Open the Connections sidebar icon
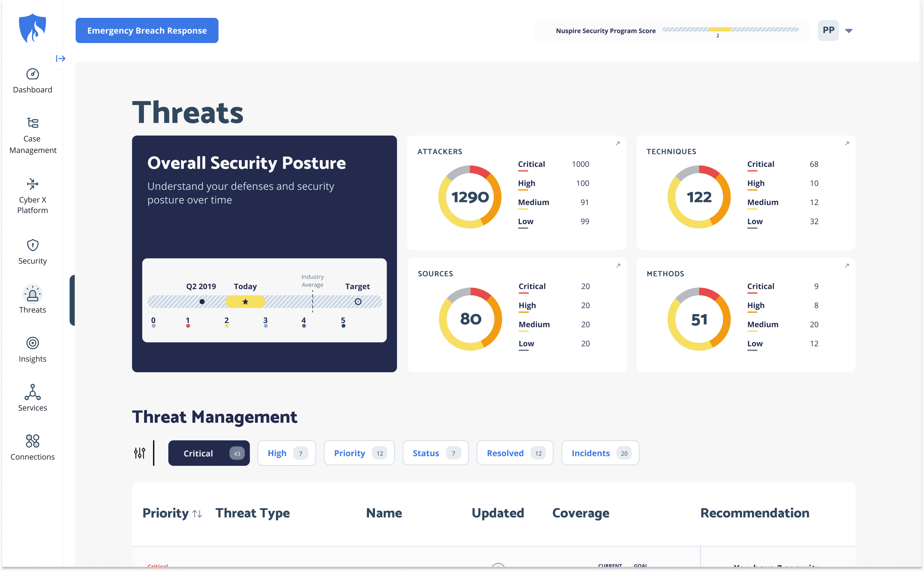The height and width of the screenshot is (571, 924). [33, 441]
